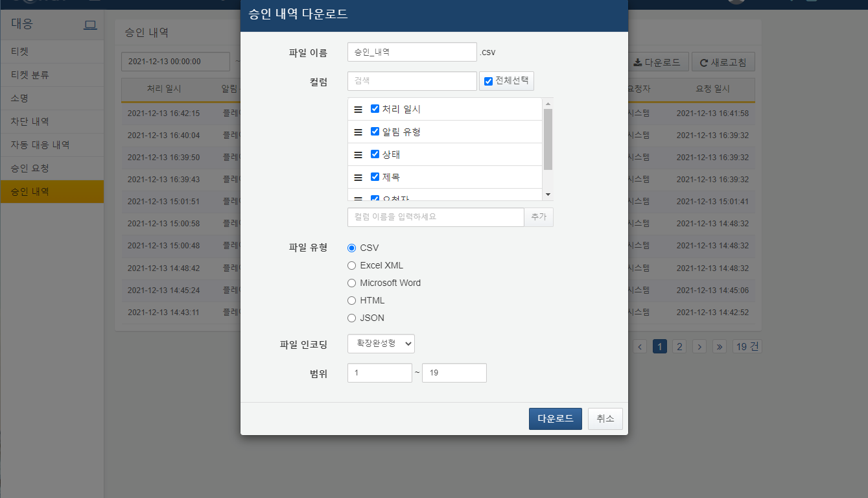Screen dimensions: 868x498
Task: Open 티켓 분류 in the sidebar
Action: pos(52,75)
